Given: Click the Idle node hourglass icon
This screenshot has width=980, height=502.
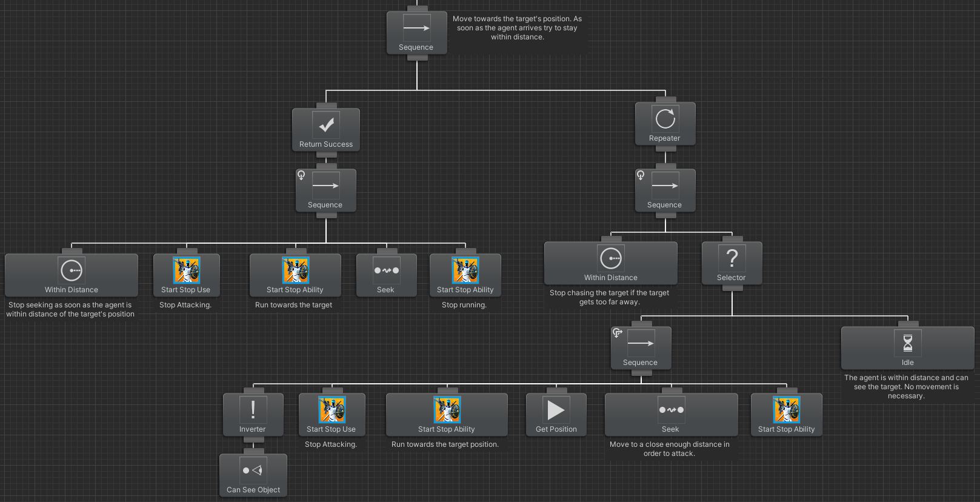Looking at the screenshot, I should click(907, 343).
